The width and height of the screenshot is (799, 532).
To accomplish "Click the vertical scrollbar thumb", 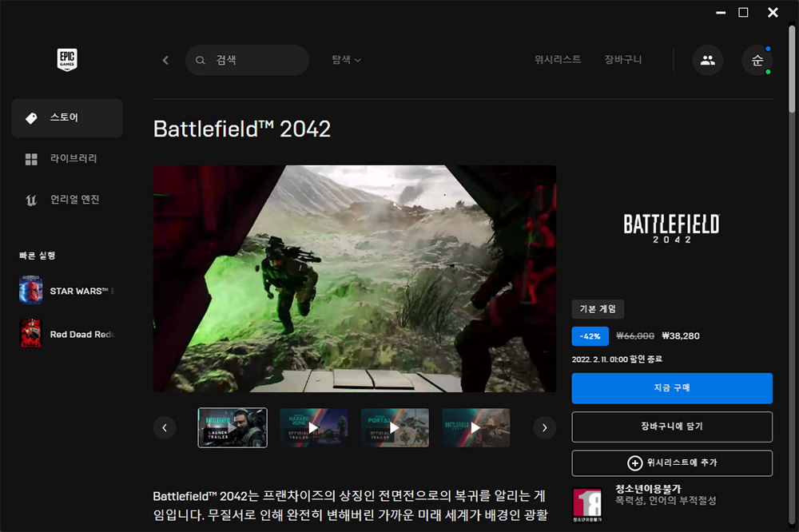I will (792, 69).
